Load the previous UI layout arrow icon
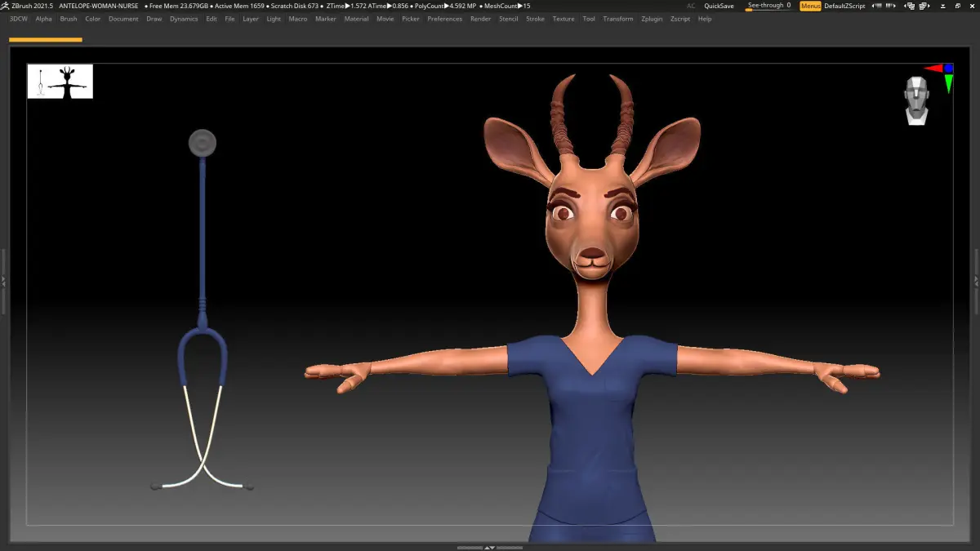This screenshot has width=980, height=551. coord(910,6)
